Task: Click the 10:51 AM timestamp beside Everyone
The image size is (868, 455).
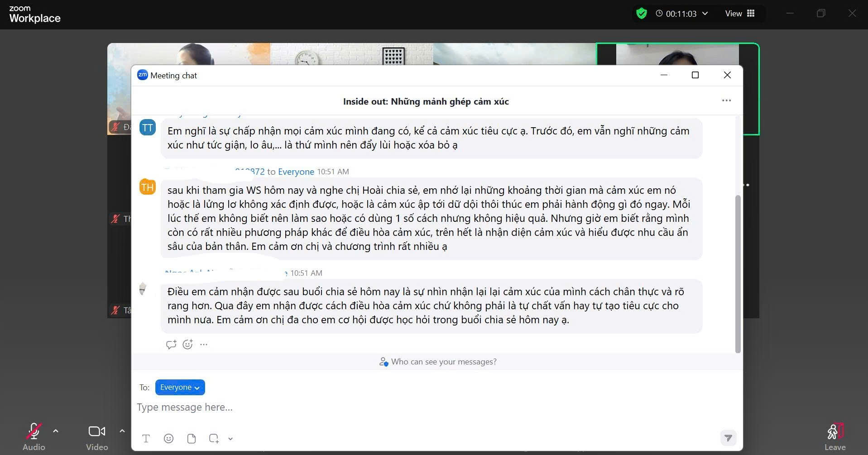Action: tap(333, 172)
